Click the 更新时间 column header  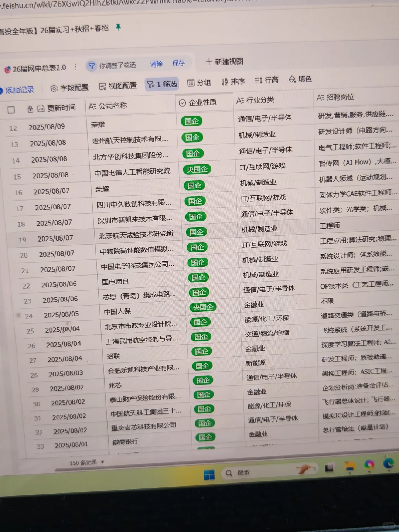click(56, 108)
